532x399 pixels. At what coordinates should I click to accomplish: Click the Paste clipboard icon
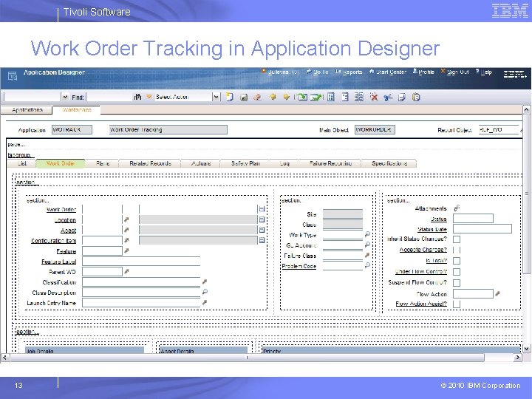(416, 98)
